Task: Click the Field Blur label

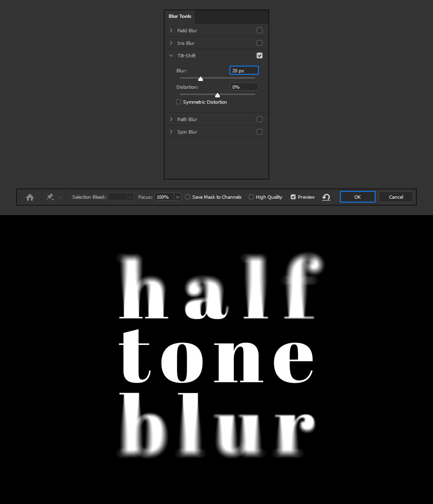Action: [x=187, y=30]
